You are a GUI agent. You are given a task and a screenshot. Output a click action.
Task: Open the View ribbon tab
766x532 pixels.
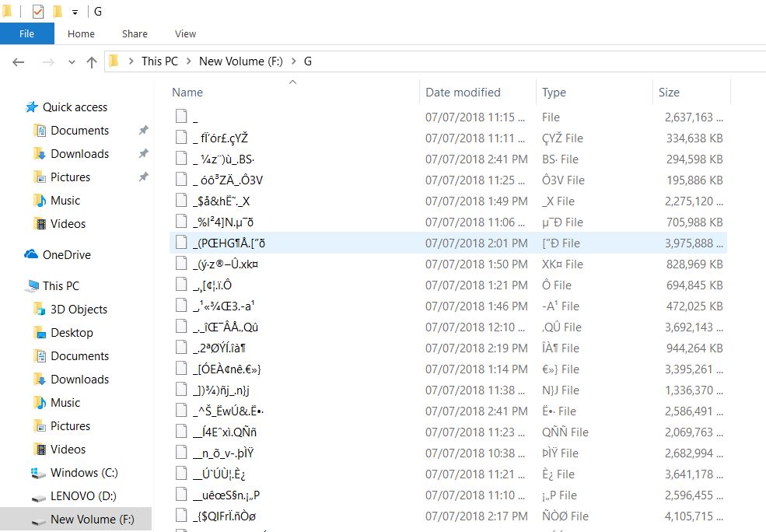[186, 33]
